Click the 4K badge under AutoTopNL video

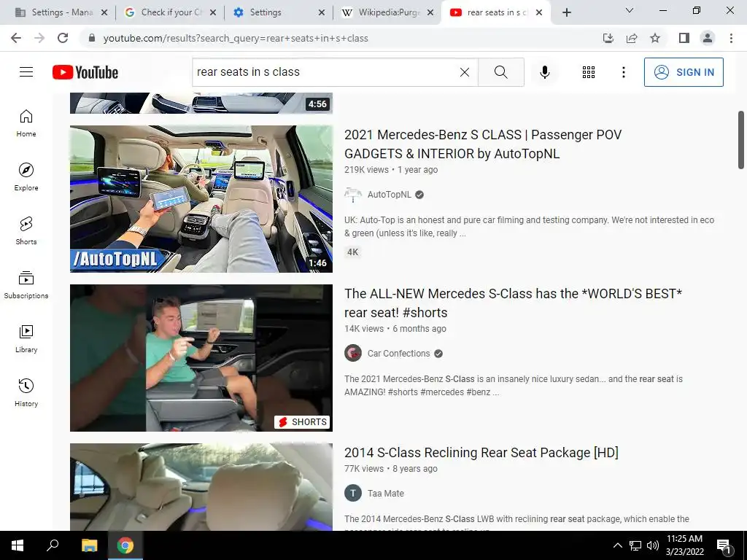pos(352,252)
